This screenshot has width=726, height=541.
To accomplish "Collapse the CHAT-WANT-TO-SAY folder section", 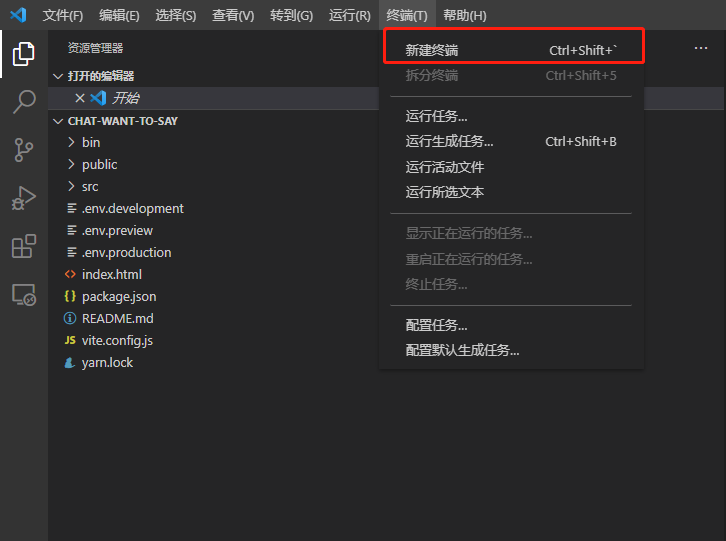I will point(58,121).
